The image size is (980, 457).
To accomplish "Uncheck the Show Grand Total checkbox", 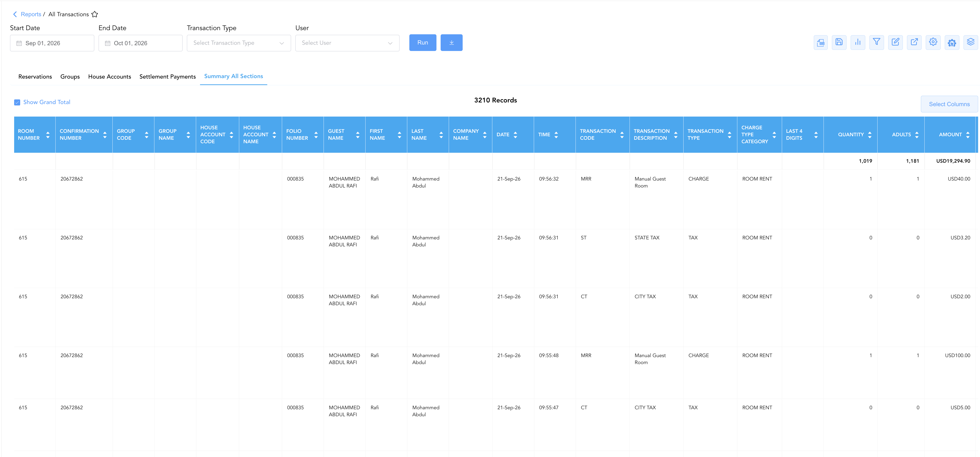I will point(17,102).
